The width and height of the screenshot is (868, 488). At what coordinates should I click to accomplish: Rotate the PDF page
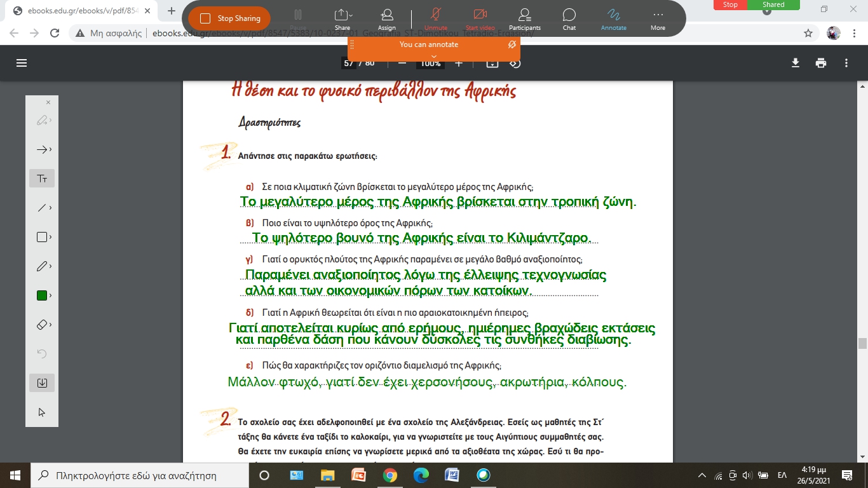pos(515,63)
